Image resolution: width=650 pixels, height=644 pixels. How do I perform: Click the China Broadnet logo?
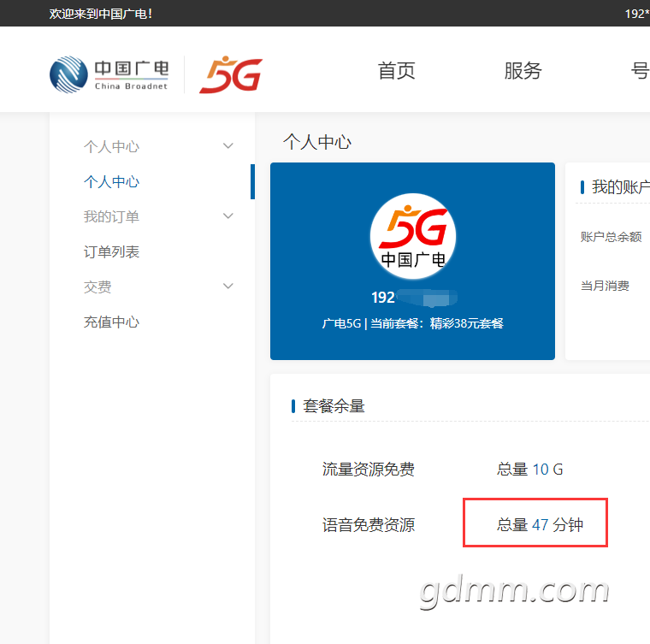point(109,74)
